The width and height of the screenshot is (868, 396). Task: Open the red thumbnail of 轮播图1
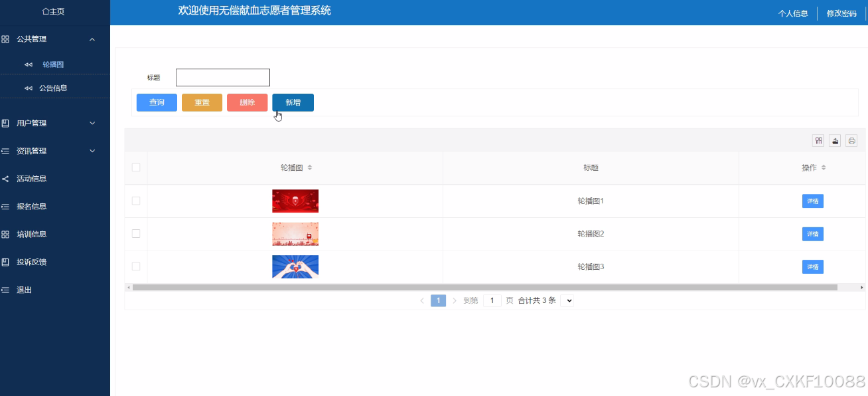coord(295,201)
